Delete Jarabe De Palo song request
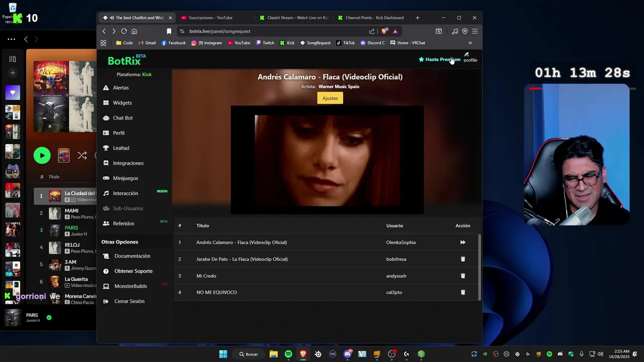 [463, 259]
